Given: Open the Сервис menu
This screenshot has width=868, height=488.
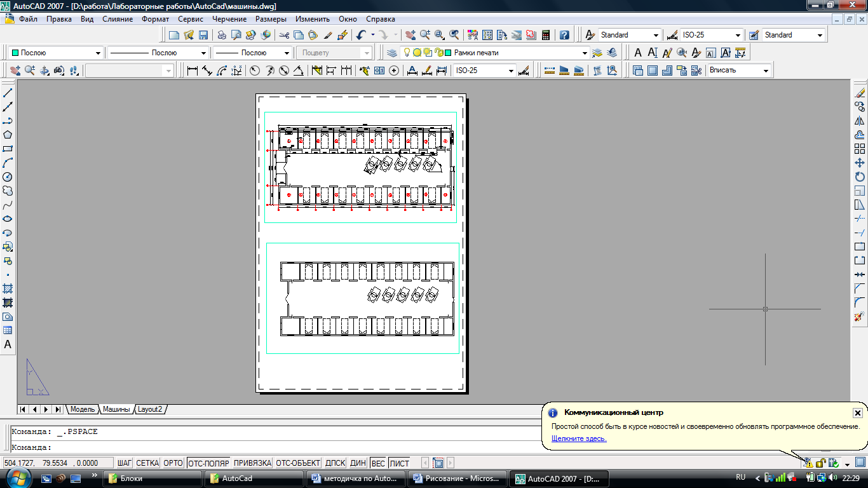Looking at the screenshot, I should pyautogui.click(x=191, y=19).
